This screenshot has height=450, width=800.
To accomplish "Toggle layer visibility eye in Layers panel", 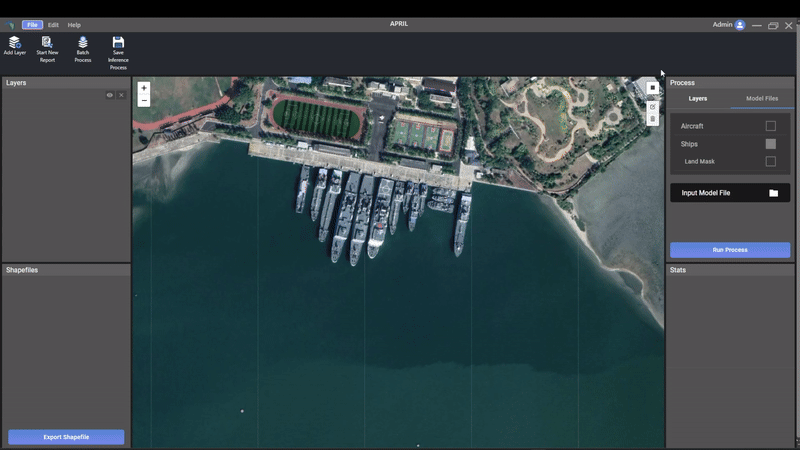I will pos(110,95).
